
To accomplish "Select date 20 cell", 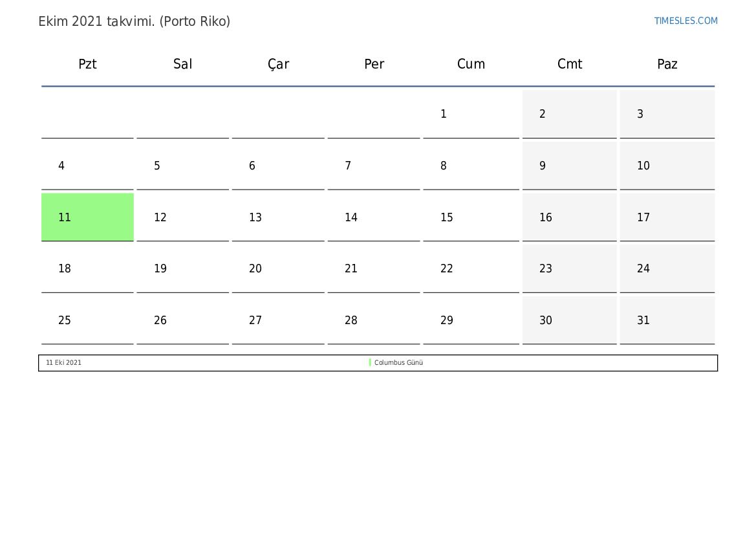I will pyautogui.click(x=278, y=268).
